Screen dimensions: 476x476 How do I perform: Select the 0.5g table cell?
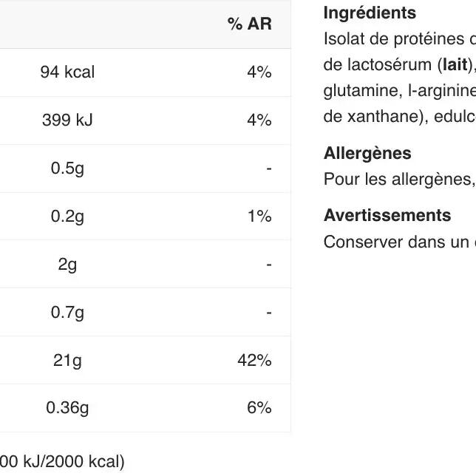pyautogui.click(x=67, y=169)
